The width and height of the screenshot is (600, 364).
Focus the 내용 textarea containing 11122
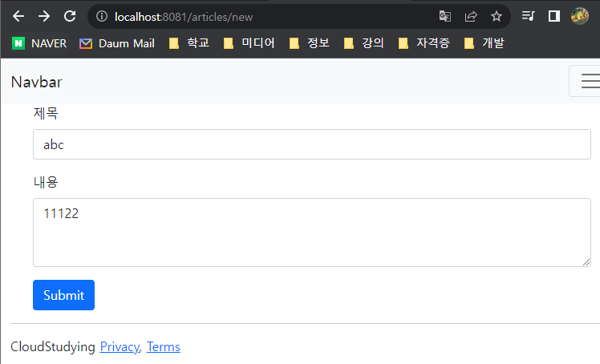(312, 232)
